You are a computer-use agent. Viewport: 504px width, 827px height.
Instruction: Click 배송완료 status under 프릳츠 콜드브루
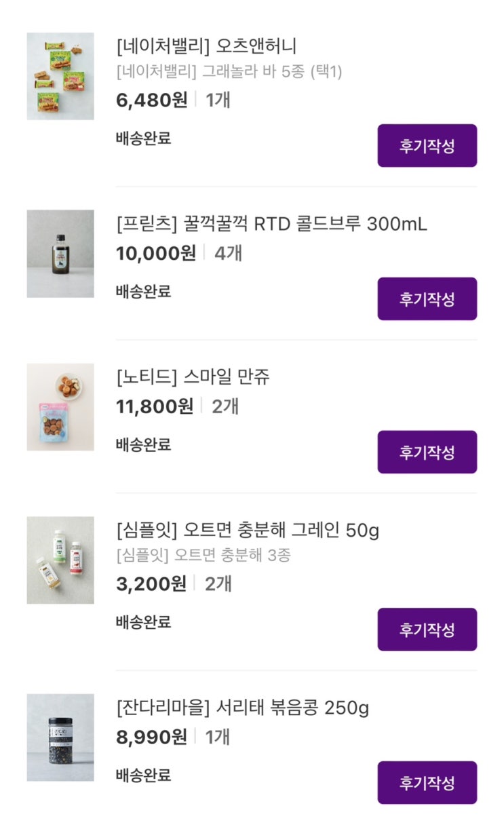coord(143,292)
